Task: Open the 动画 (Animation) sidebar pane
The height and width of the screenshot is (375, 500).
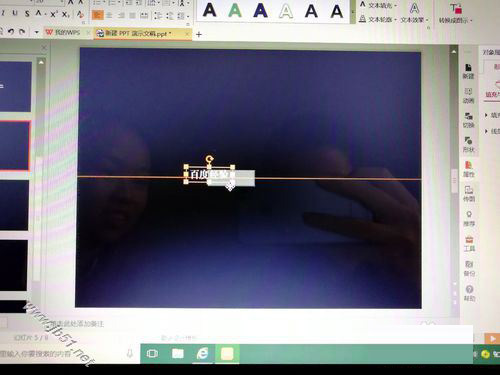Action: (468, 95)
